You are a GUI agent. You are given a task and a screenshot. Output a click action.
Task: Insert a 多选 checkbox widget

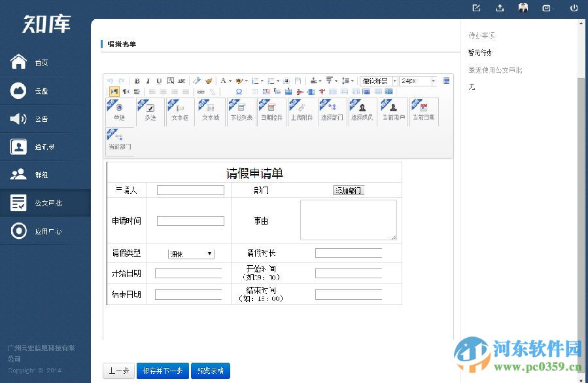[150, 111]
